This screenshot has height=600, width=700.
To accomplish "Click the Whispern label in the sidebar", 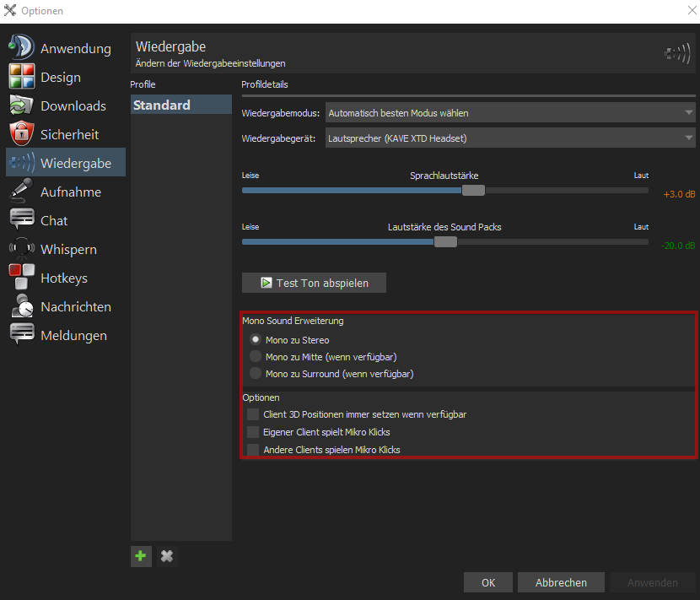I will tap(69, 249).
